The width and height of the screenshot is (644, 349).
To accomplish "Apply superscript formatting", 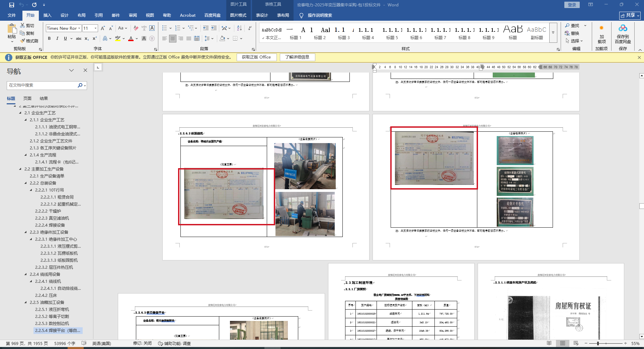I will 95,38.
